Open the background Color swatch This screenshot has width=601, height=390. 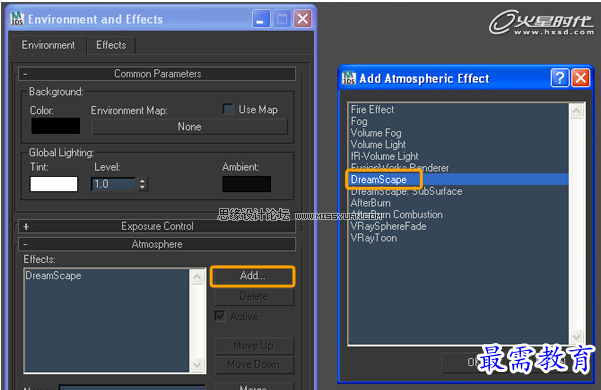coord(56,126)
